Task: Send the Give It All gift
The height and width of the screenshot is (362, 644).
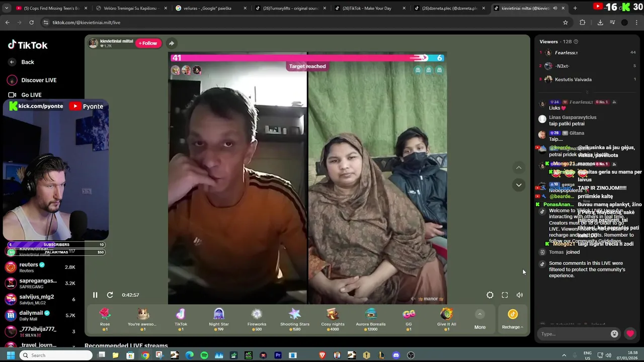Action: [x=446, y=319]
